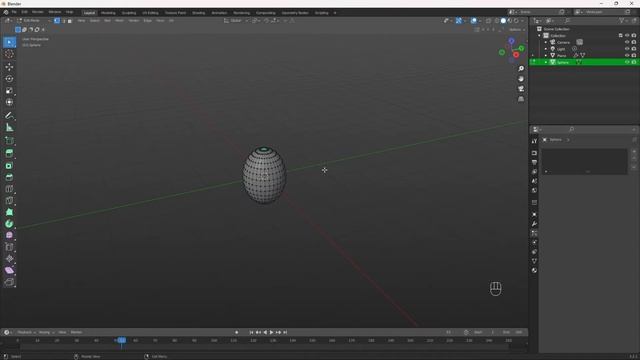Select the Add Cube tool
Image resolution: width=640 pixels, height=360 pixels.
9,141
